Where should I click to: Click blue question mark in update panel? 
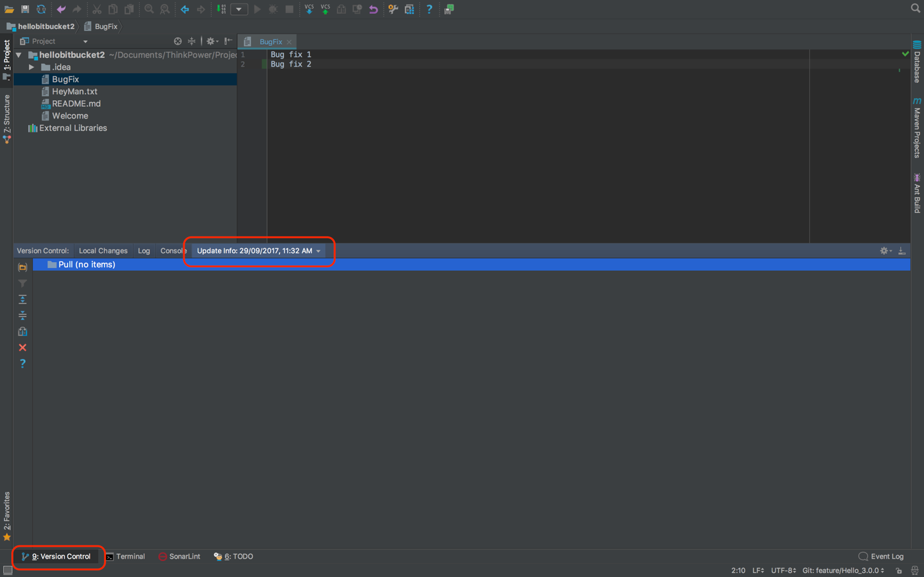[x=22, y=364]
